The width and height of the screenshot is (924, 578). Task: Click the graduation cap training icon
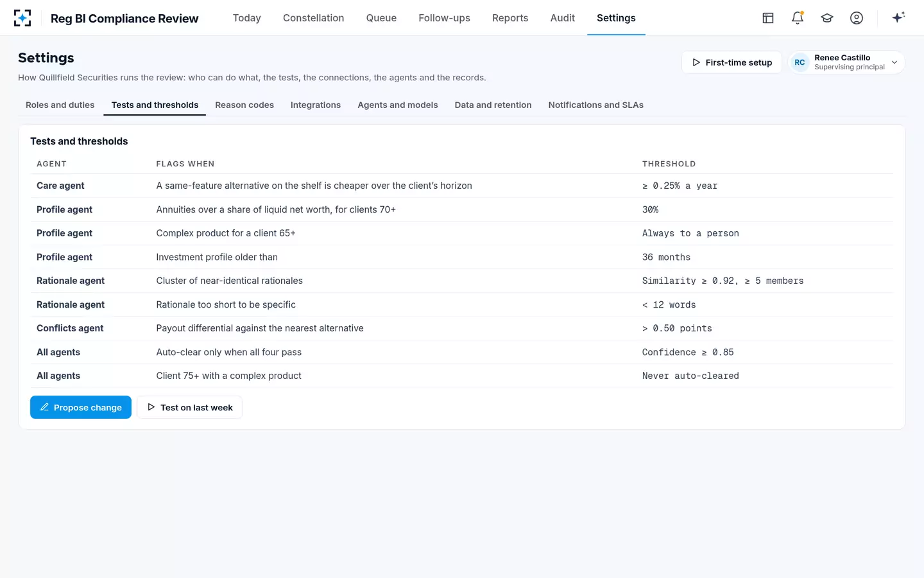click(827, 18)
